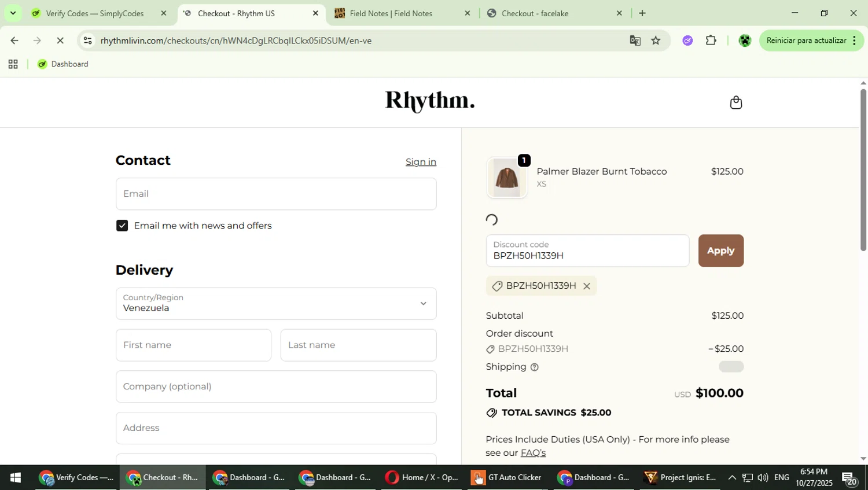
Task: Click TOTAL SAVINGS $25.00 text
Action: [x=556, y=413]
